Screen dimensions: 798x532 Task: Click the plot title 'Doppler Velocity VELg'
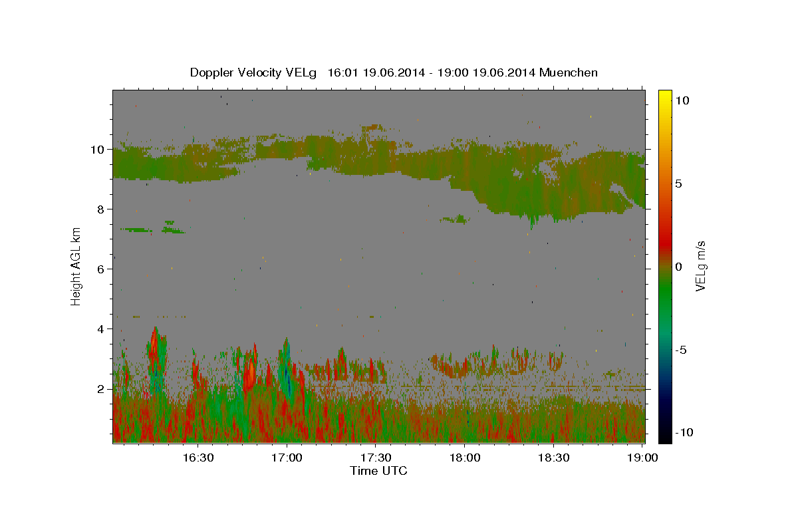(255, 72)
